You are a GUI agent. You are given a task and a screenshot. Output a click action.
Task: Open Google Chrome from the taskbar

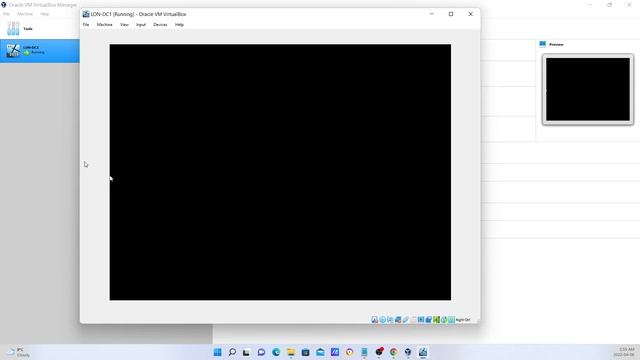pyautogui.click(x=393, y=352)
